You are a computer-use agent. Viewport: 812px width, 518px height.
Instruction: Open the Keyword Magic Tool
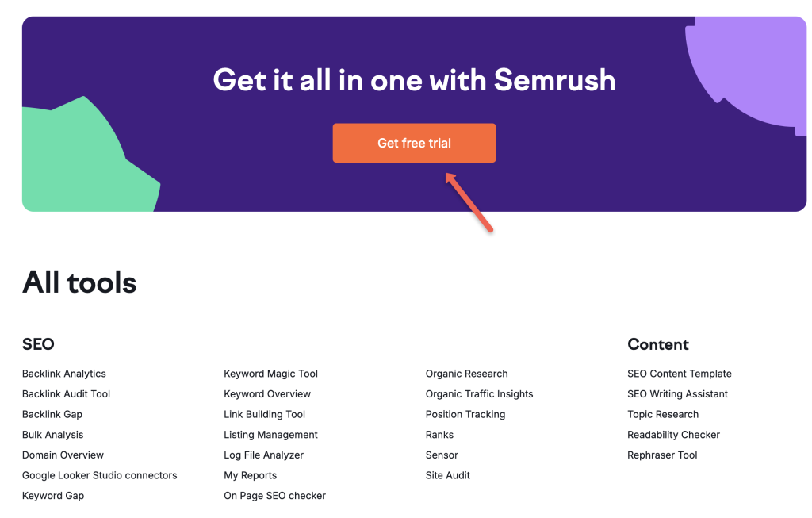tap(270, 373)
